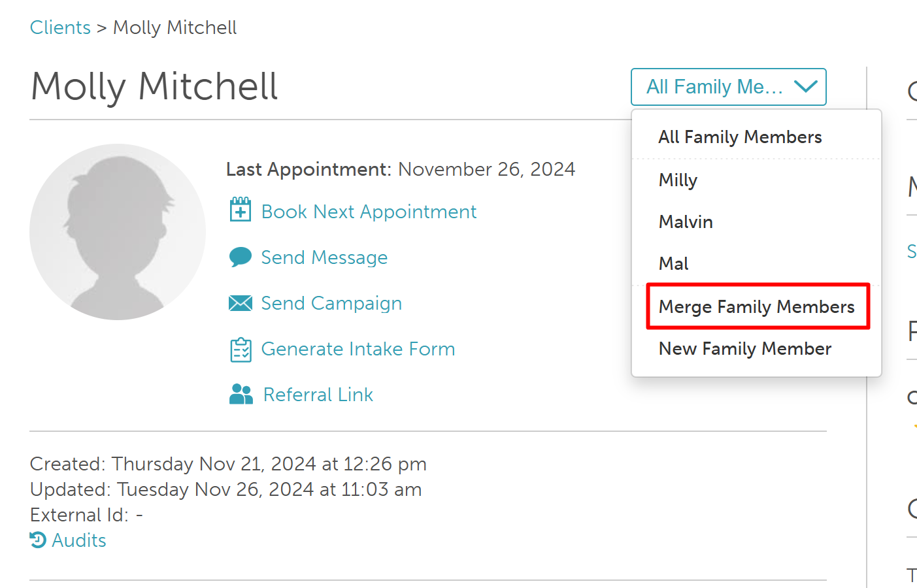Select Merge Family Members option
Viewport: 917px width, 588px height.
(x=756, y=307)
